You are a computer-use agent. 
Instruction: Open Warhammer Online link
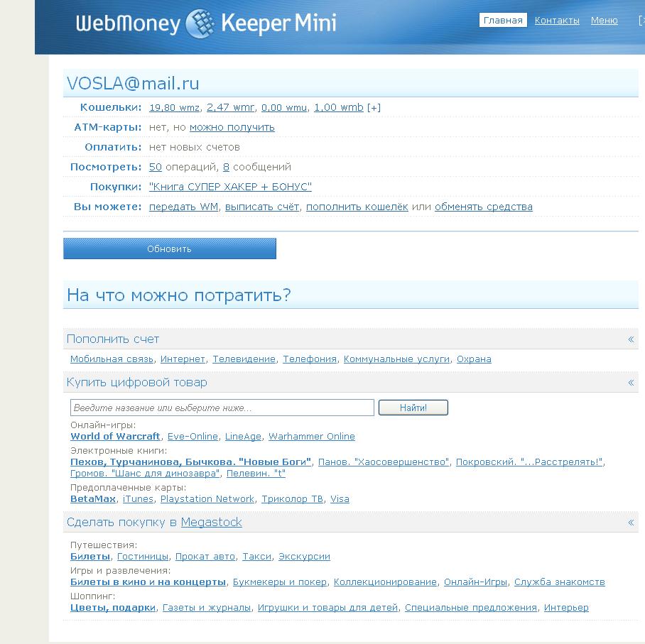point(312,437)
